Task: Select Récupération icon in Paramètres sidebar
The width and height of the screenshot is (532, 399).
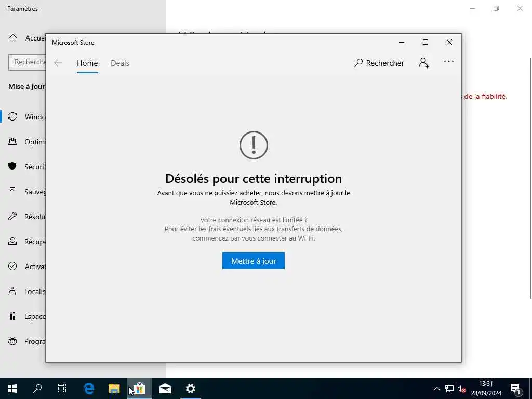Action: pyautogui.click(x=12, y=241)
